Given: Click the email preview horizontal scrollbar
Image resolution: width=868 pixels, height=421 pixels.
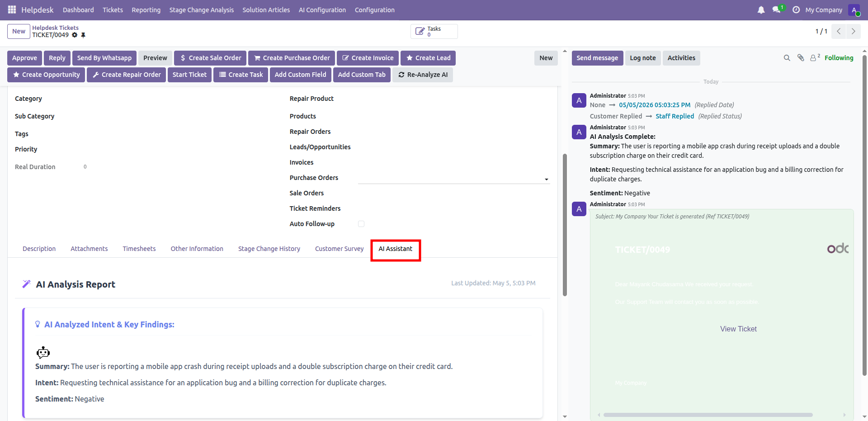Looking at the screenshot, I should click(x=708, y=415).
